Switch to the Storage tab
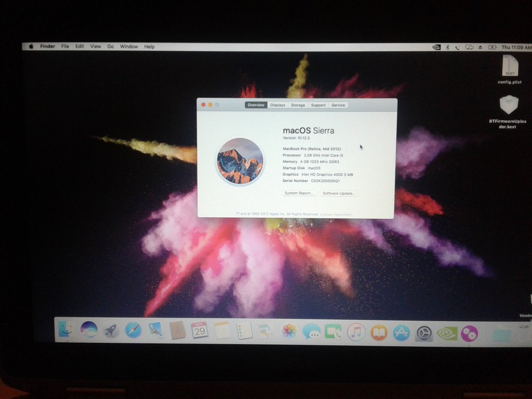532x399 pixels. (298, 105)
